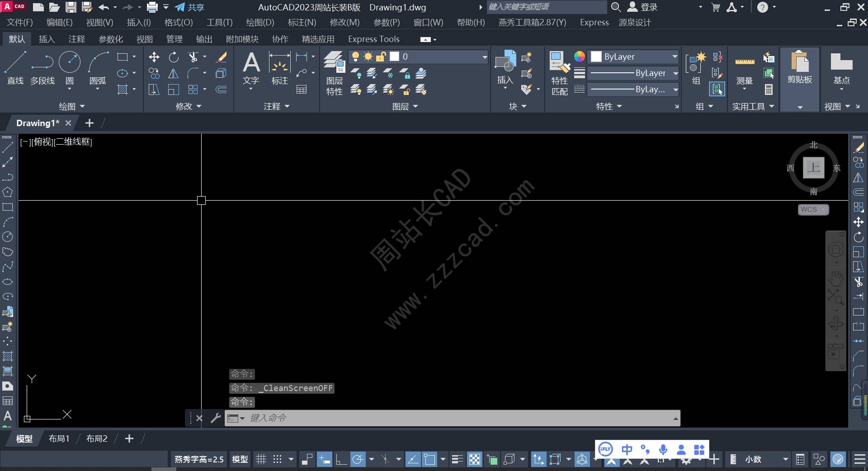
Task: Open the WCS coordinate system dropdown
Action: coord(813,209)
